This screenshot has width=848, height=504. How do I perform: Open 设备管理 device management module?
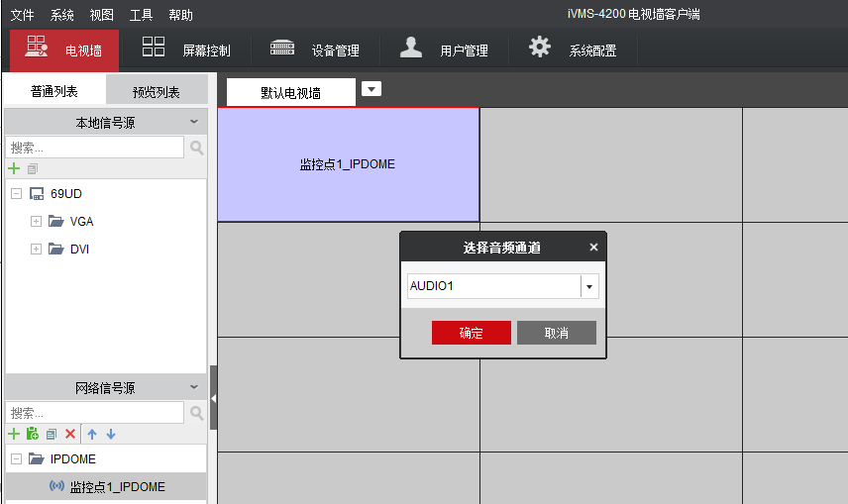pos(315,50)
